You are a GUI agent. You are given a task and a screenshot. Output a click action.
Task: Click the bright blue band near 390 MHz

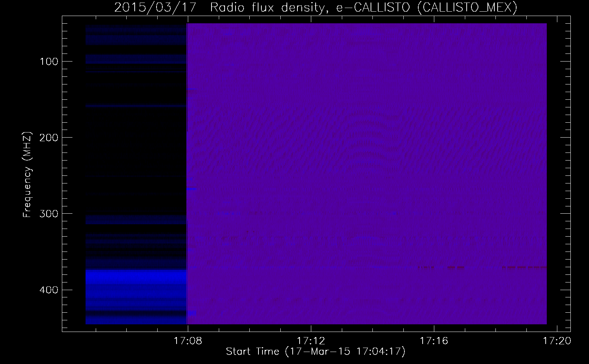click(136, 277)
